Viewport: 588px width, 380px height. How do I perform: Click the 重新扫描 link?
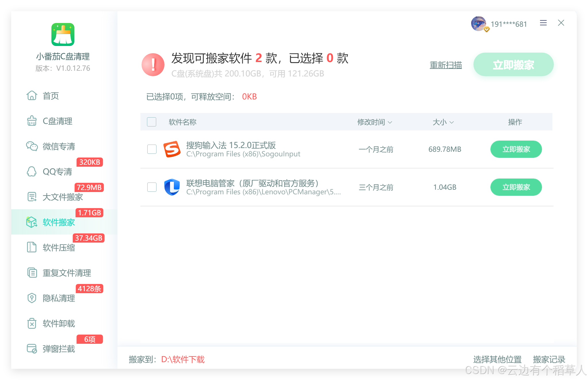click(x=446, y=65)
